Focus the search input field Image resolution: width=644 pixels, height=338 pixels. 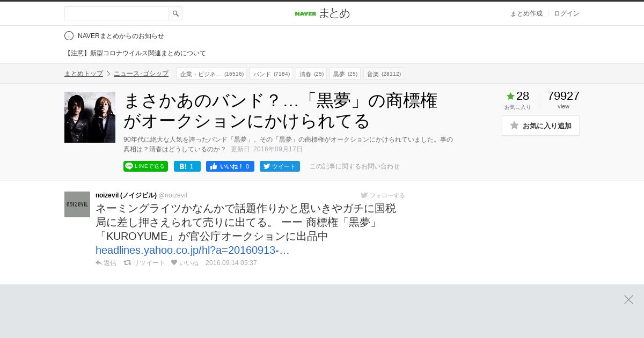point(116,13)
